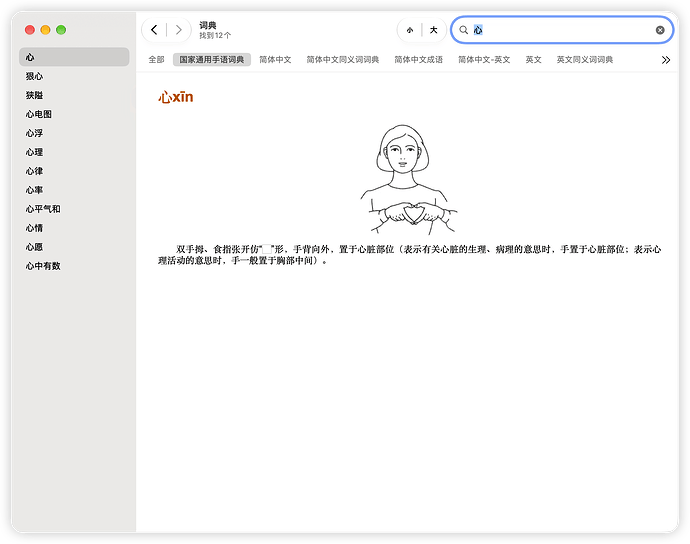
Task: Decrease text size with the small 大 button
Action: click(x=410, y=30)
